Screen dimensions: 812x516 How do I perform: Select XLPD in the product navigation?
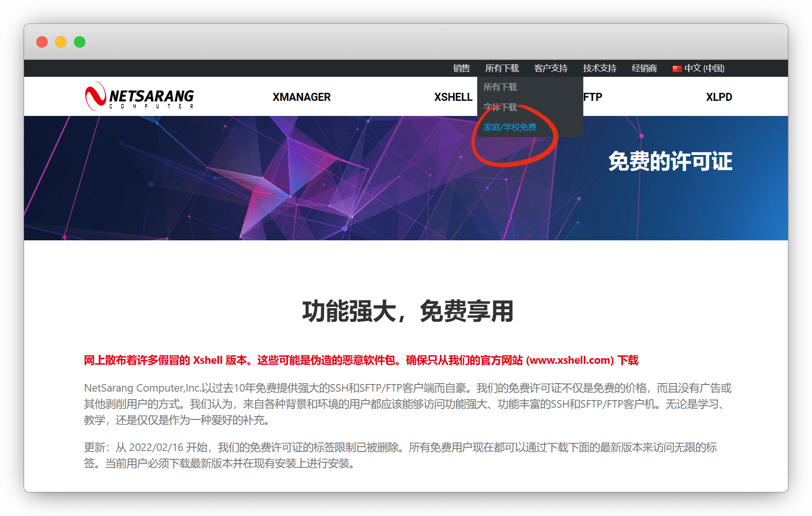[719, 97]
